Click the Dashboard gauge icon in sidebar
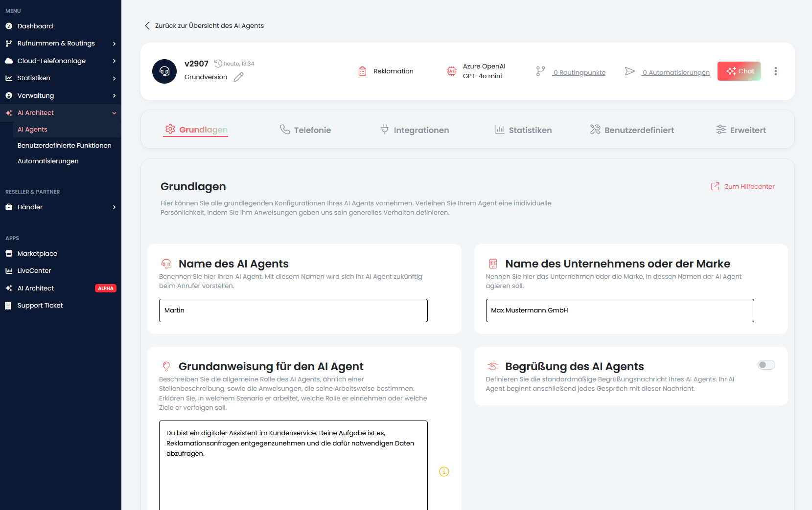812x510 pixels. point(9,26)
